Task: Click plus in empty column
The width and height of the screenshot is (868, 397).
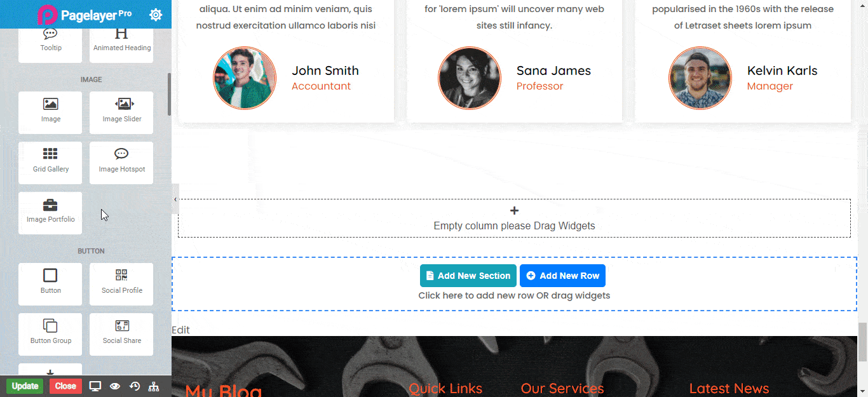Action: (x=514, y=211)
